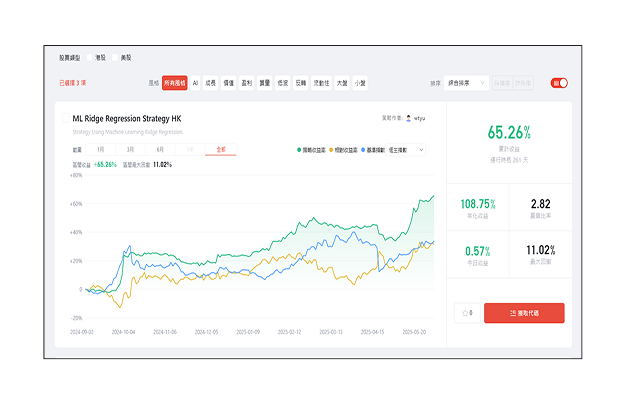Switch off the red toggle at top right
Viewport: 625px width, 403px height.
click(x=560, y=83)
